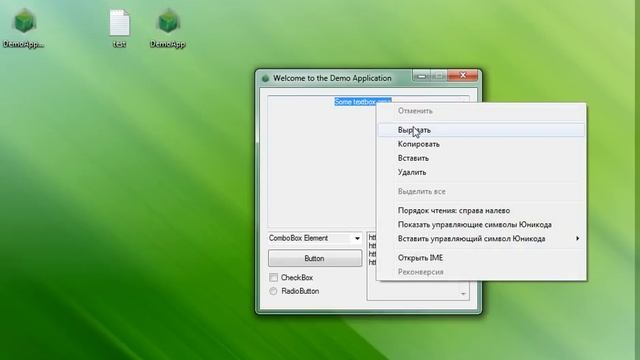Expand the Вставить управляющий символ Юникода submenu
Screen dimensions: 640x360
pos(481,239)
